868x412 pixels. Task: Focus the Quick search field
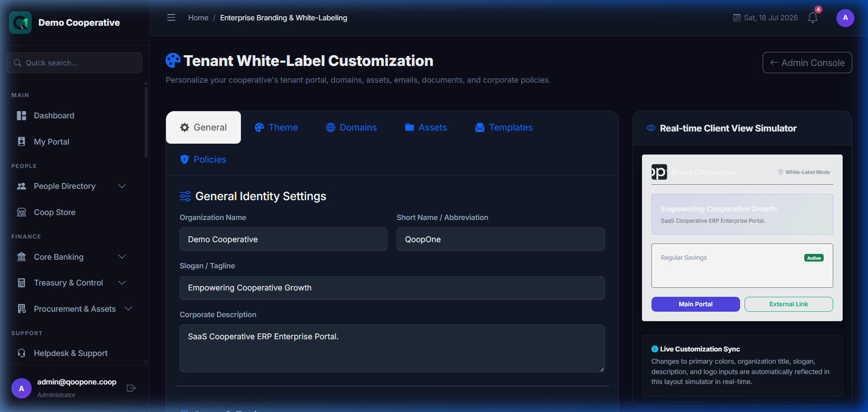[x=75, y=63]
